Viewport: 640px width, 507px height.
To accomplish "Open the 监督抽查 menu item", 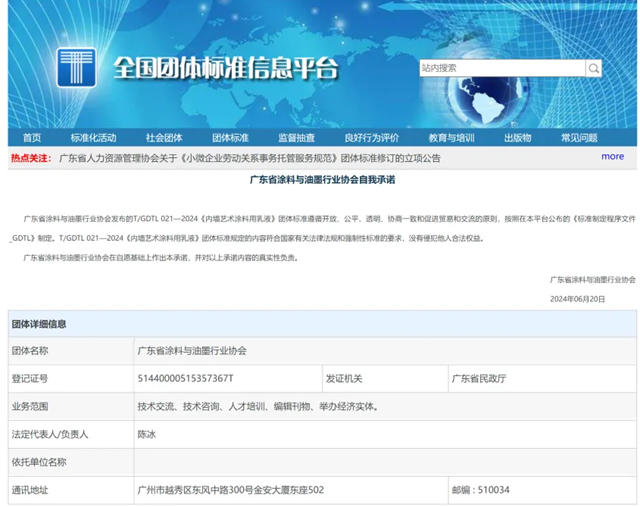I will [297, 138].
